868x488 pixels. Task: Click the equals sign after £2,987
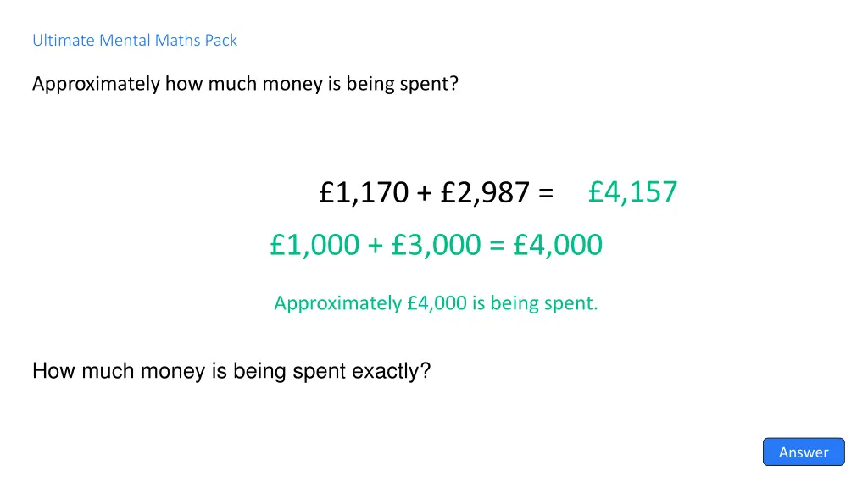point(545,195)
